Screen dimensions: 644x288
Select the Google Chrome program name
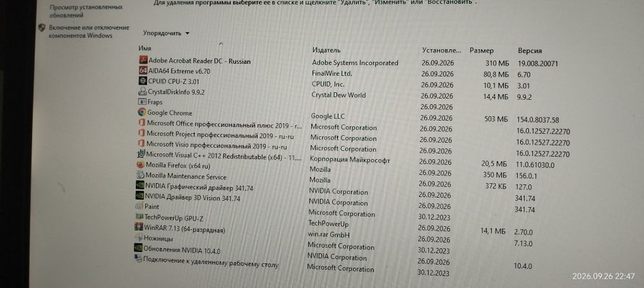[x=169, y=113]
